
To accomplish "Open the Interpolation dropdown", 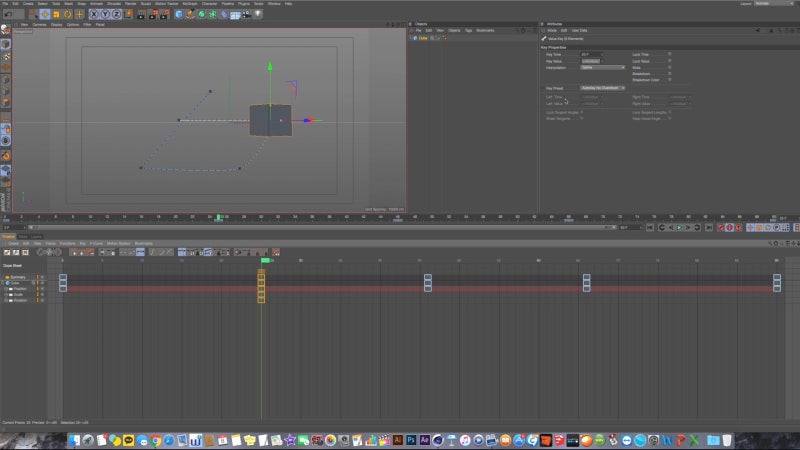I will click(603, 67).
